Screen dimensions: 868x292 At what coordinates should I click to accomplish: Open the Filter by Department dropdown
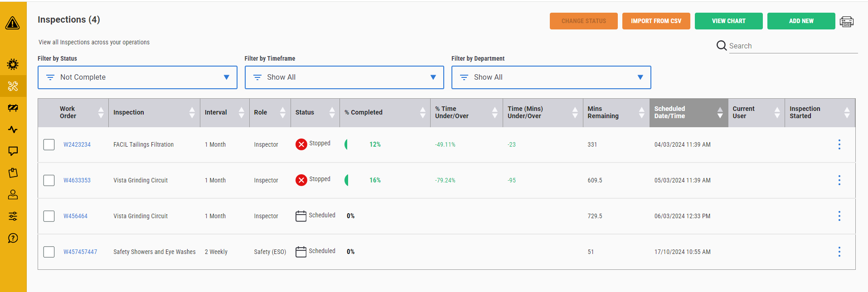[551, 77]
